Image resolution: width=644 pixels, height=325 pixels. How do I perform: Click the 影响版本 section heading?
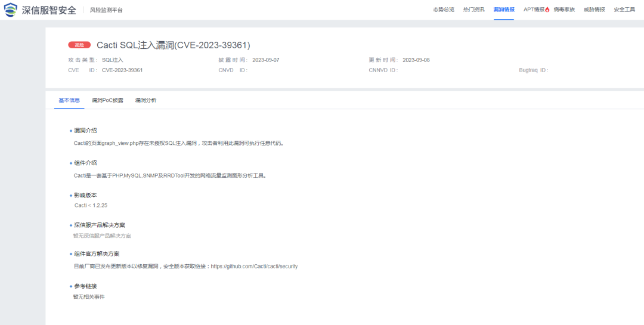[85, 196]
